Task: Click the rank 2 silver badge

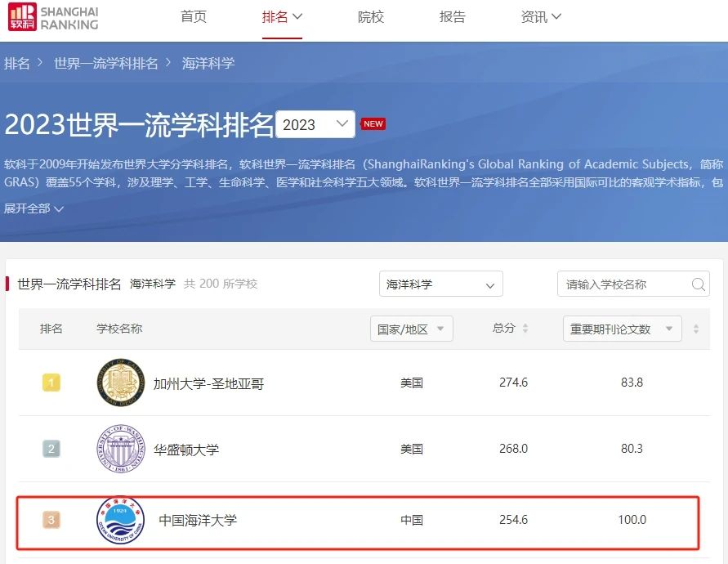Action: (51, 449)
